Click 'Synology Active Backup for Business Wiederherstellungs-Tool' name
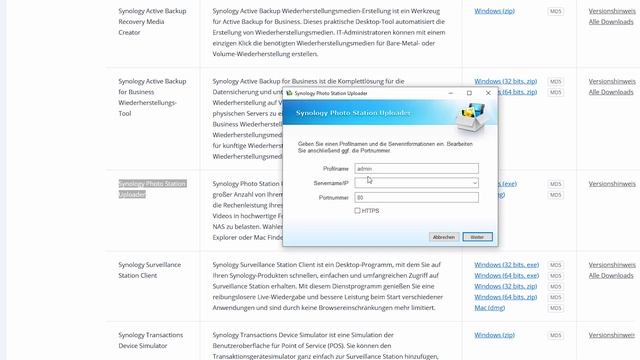The width and height of the screenshot is (640, 360). point(152,97)
